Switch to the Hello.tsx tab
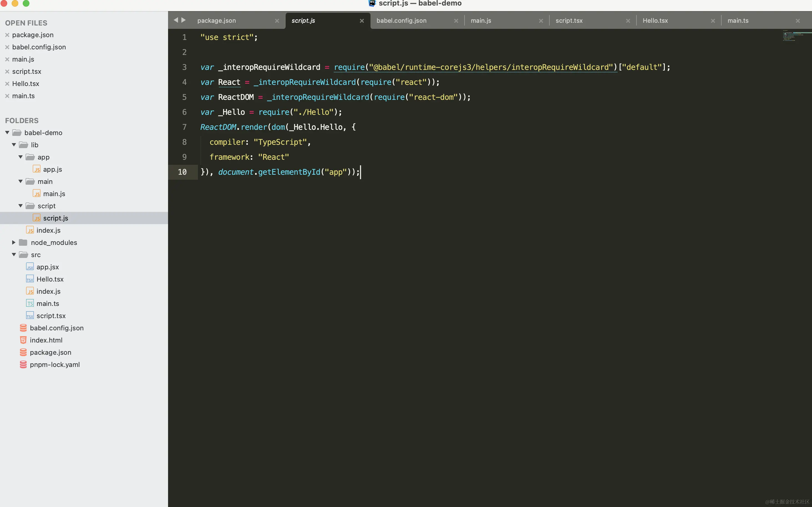Viewport: 812px width, 507px height. pos(655,21)
